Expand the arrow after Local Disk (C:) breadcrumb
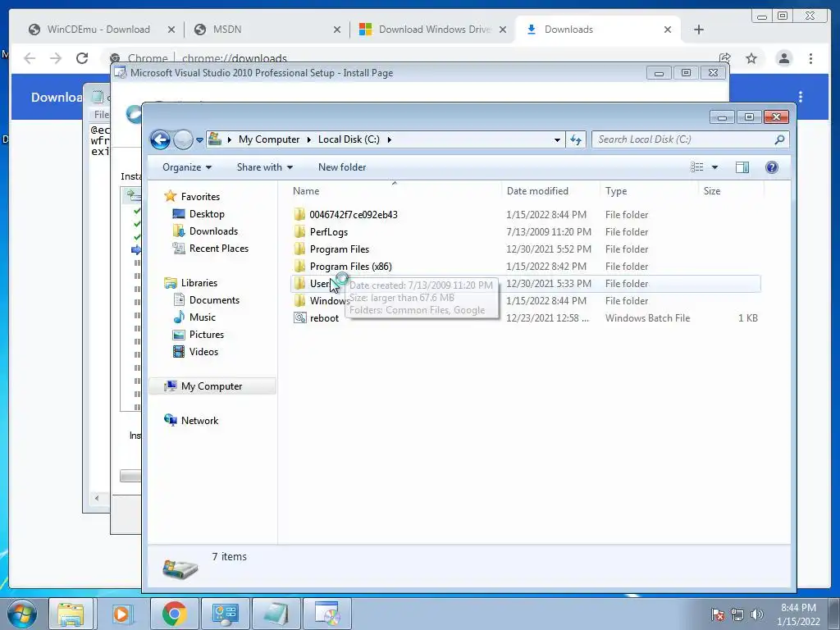The width and height of the screenshot is (840, 630). click(390, 139)
